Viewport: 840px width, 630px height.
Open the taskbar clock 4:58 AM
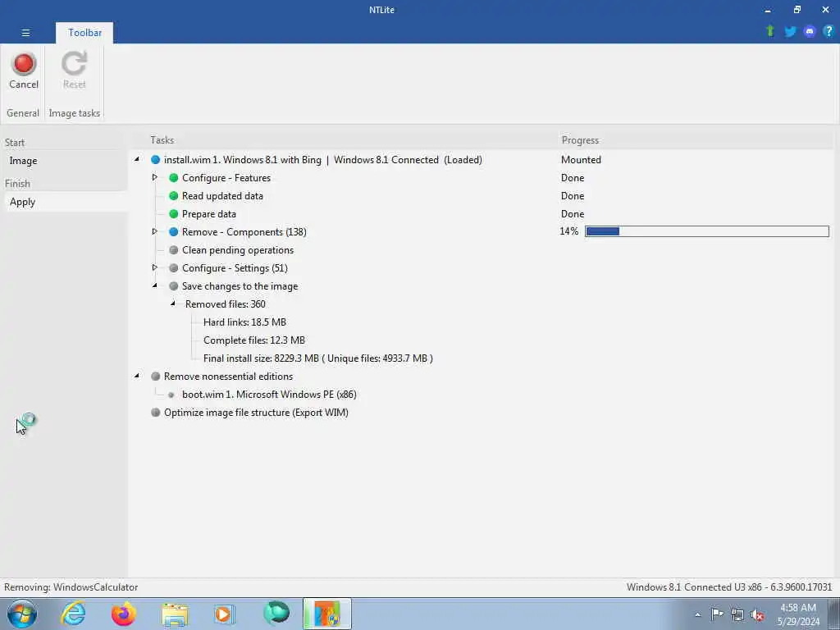click(798, 614)
